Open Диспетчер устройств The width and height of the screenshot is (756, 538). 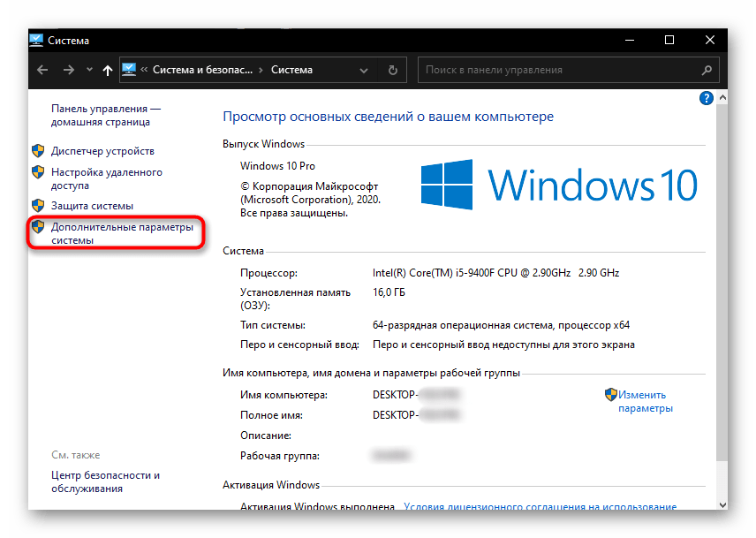click(102, 151)
